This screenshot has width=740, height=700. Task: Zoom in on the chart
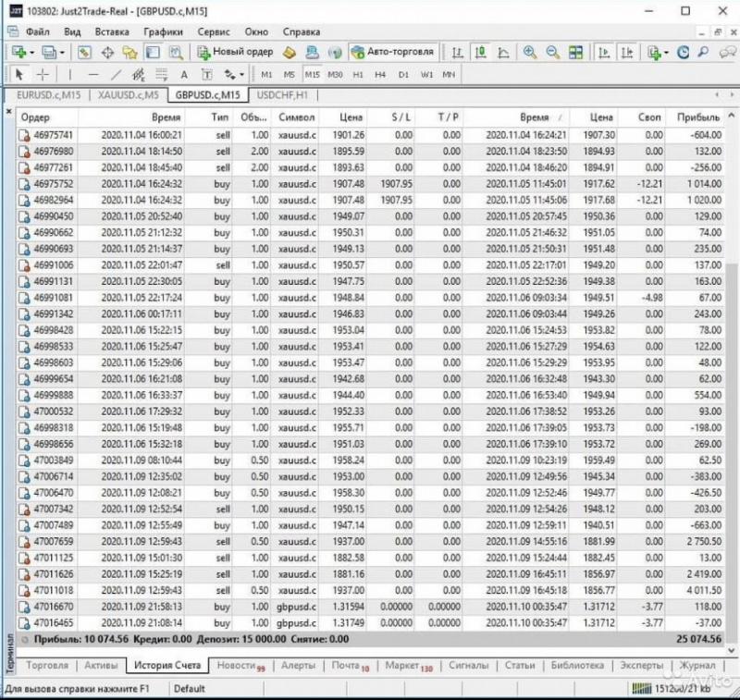(x=530, y=53)
